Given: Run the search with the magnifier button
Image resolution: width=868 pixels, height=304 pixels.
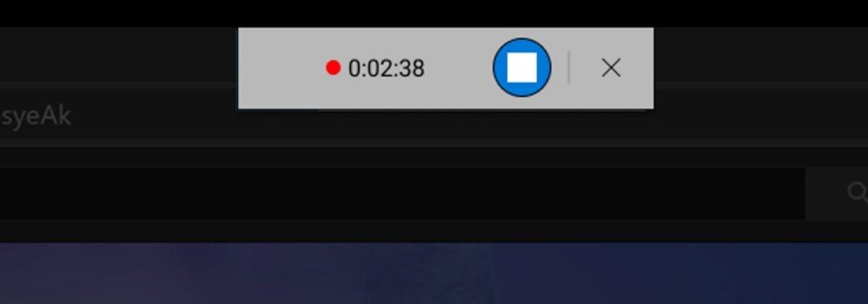Looking at the screenshot, I should 856,191.
